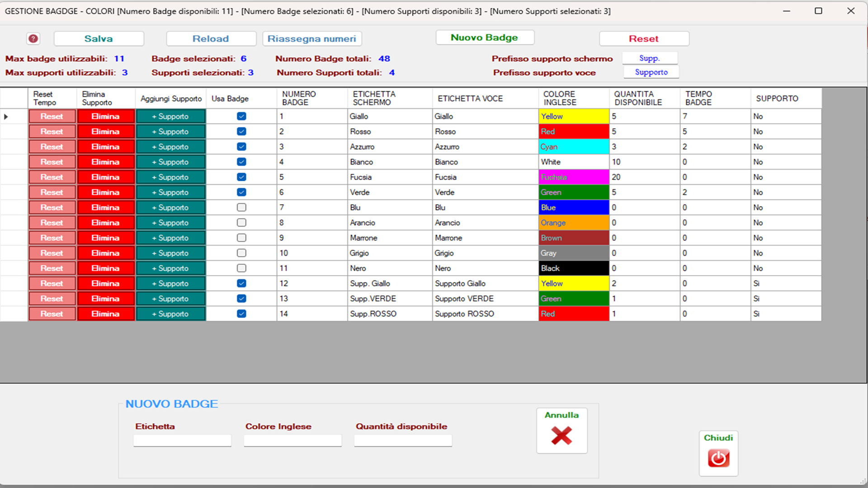Click the Etichetta input field
This screenshot has width=868, height=488.
tap(182, 441)
